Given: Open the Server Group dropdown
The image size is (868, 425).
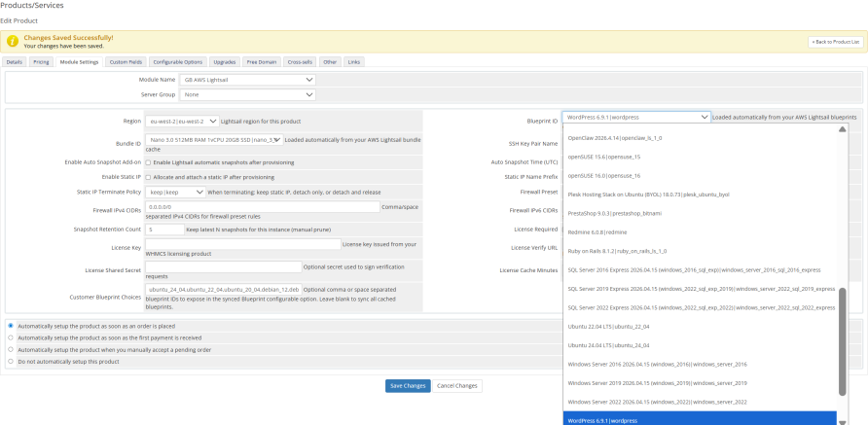Looking at the screenshot, I should [x=247, y=94].
